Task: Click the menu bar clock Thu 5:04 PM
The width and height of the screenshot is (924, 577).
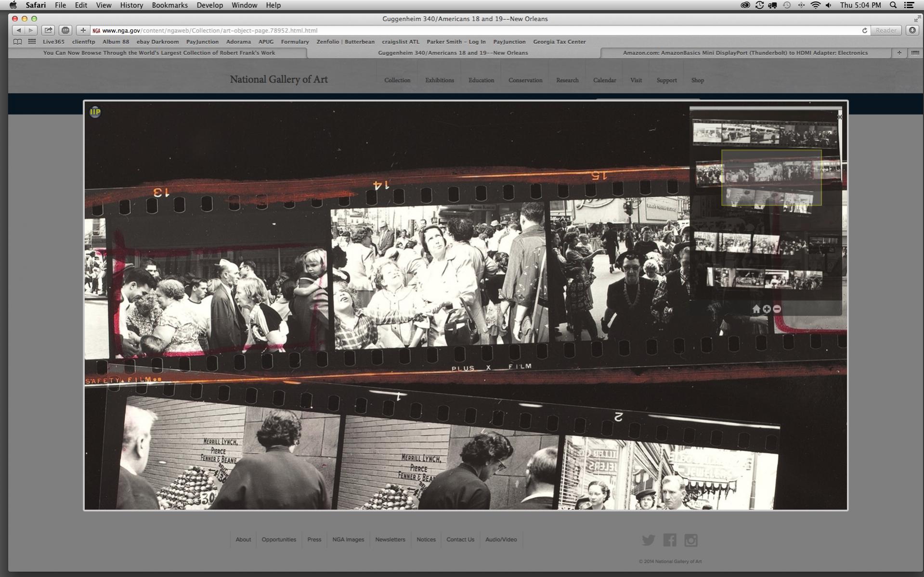Action: click(x=860, y=5)
